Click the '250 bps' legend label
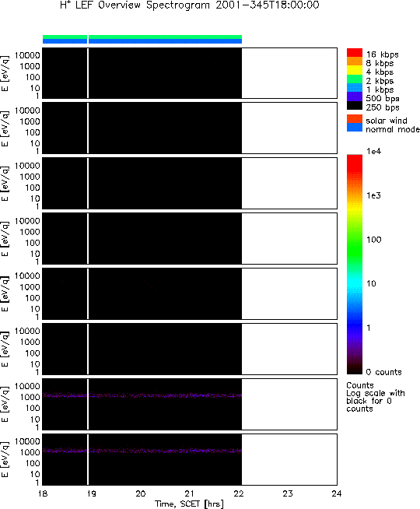The height and width of the screenshot is (509, 420). pyautogui.click(x=383, y=107)
